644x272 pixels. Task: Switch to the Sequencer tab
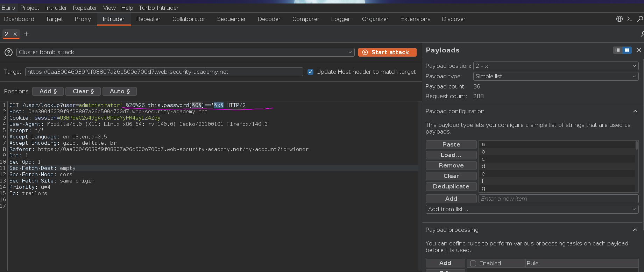tap(231, 19)
